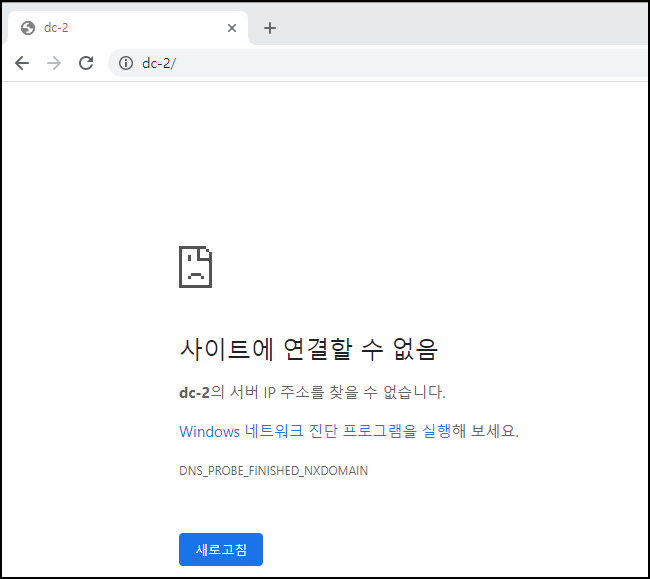View site information icon in address bar
This screenshot has width=650, height=579.
126,63
